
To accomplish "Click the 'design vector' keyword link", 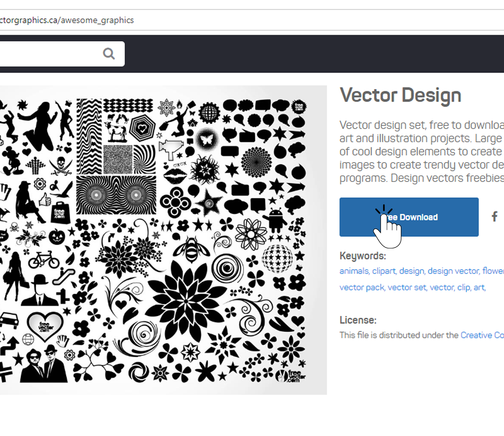I will point(453,271).
